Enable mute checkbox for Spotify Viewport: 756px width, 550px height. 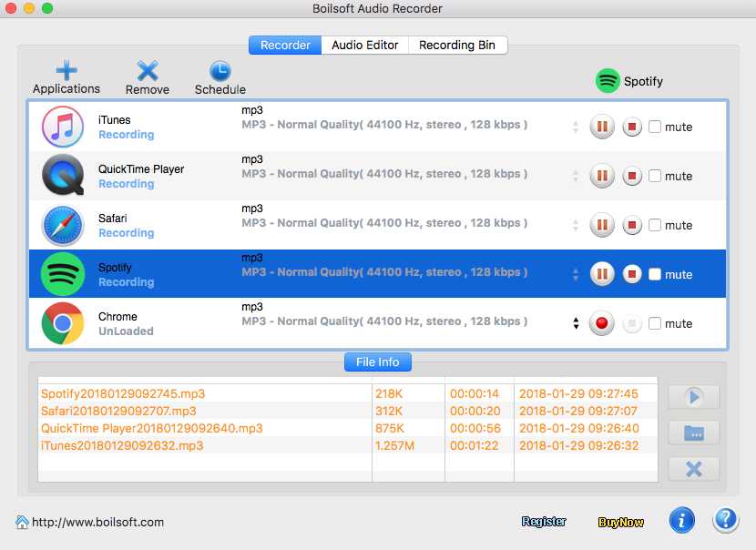tap(655, 274)
